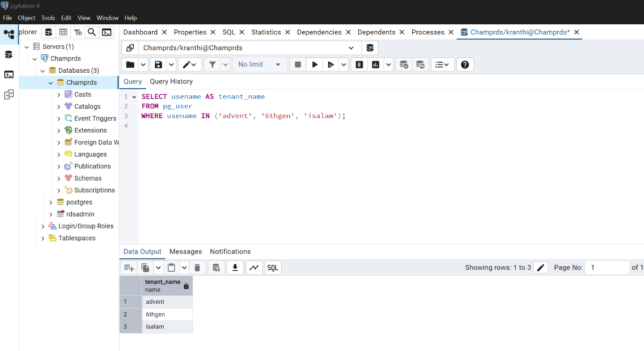This screenshot has height=351, width=644.
Task: Click the Copy icon in Data Output toolbar
Action: pyautogui.click(x=145, y=267)
